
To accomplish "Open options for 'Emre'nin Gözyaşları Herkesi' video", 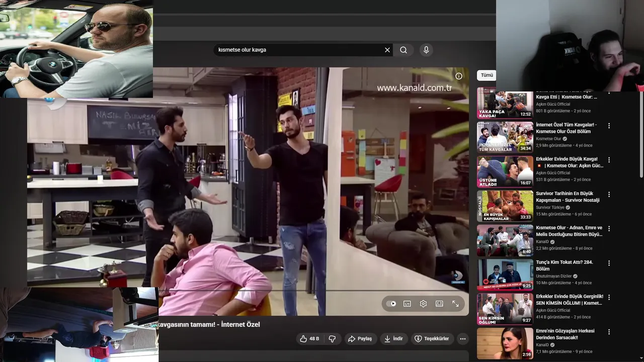I will pos(609,332).
